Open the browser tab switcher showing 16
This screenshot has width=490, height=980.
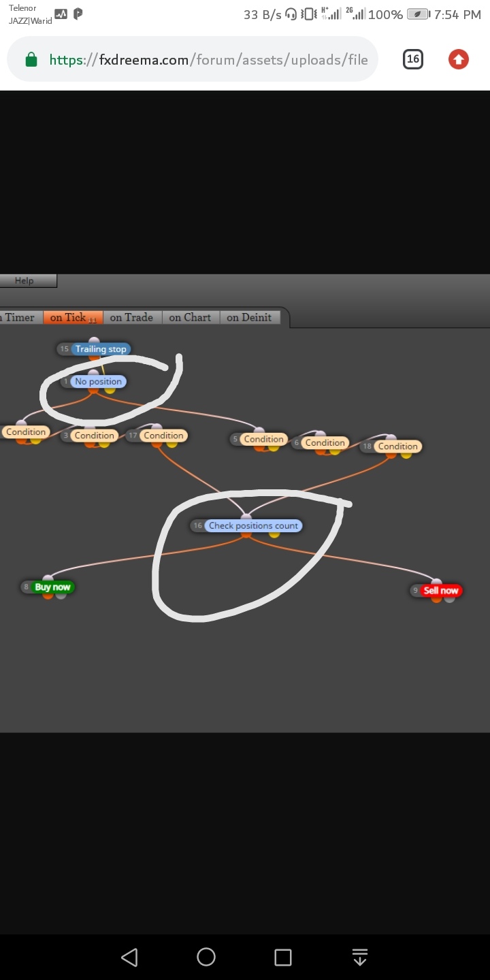click(x=412, y=59)
